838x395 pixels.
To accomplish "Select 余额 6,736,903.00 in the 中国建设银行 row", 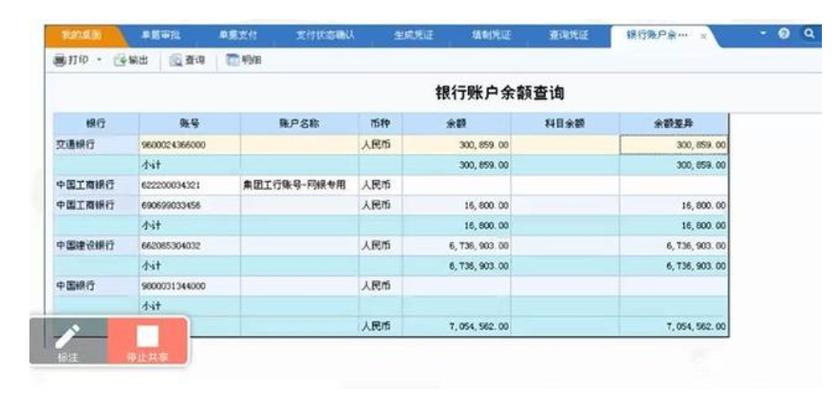I will 456,246.
